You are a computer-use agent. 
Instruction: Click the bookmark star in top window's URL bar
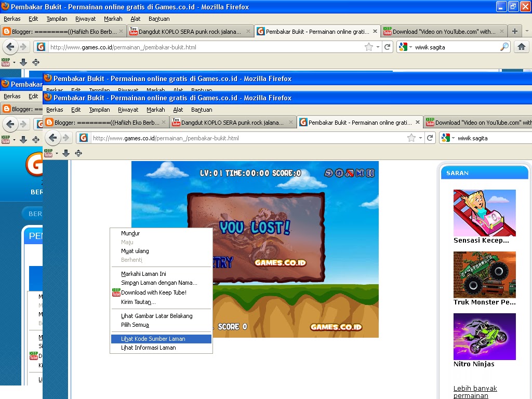click(x=369, y=47)
